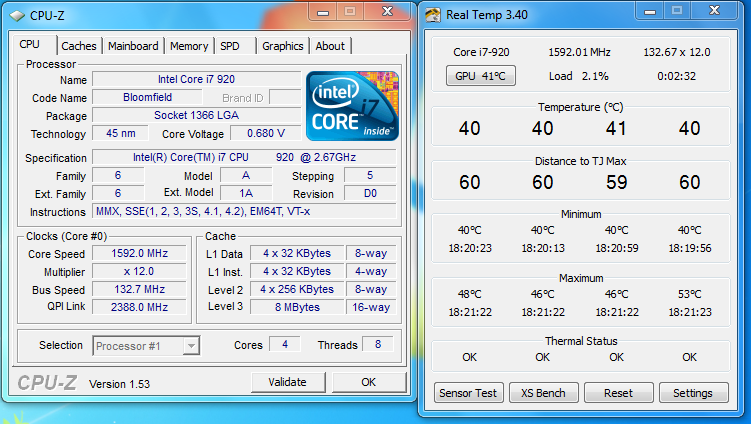Minimize the CPU-Z window
The height and width of the screenshot is (424, 751).
[323, 11]
